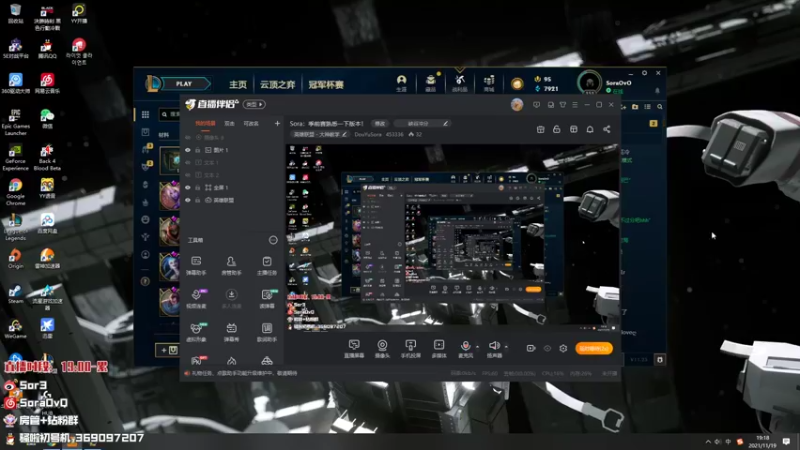Open the mode switch pill beside 直播伴侣 logo

coord(254,105)
